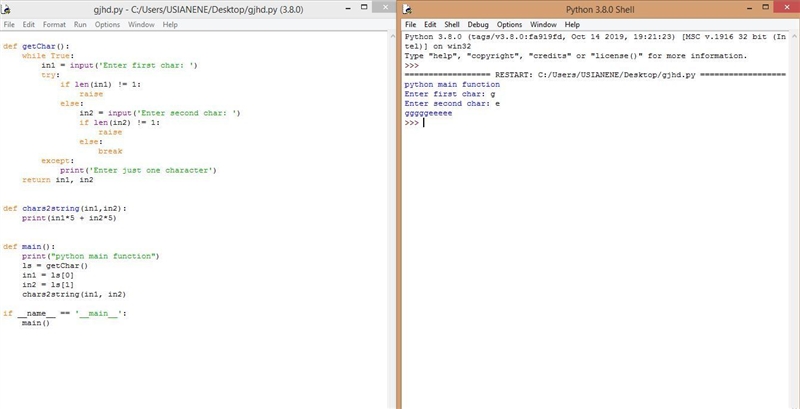This screenshot has height=409, width=800.
Task: Open Window menu in gjhd.py editor window
Action: pos(141,24)
